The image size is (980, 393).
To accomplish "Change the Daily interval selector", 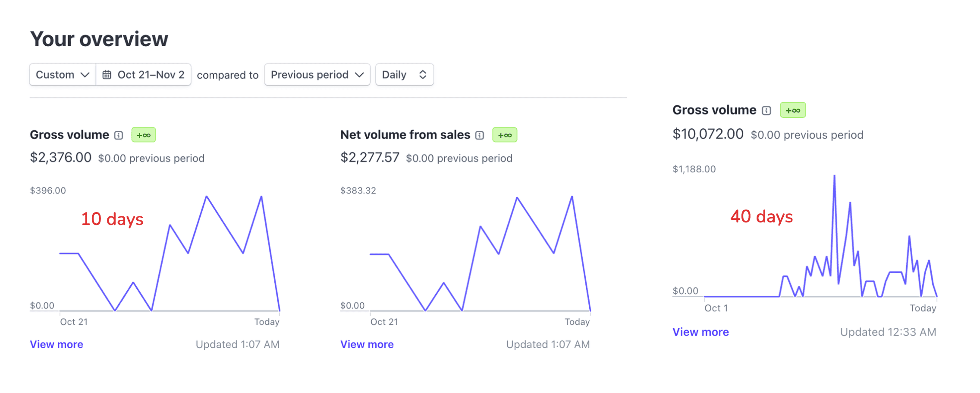I will (x=404, y=75).
